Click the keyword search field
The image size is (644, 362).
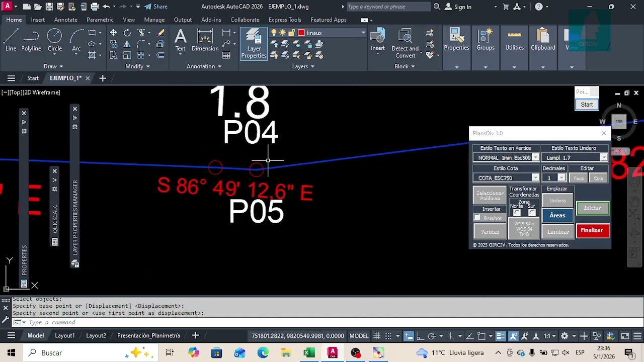[x=388, y=7]
